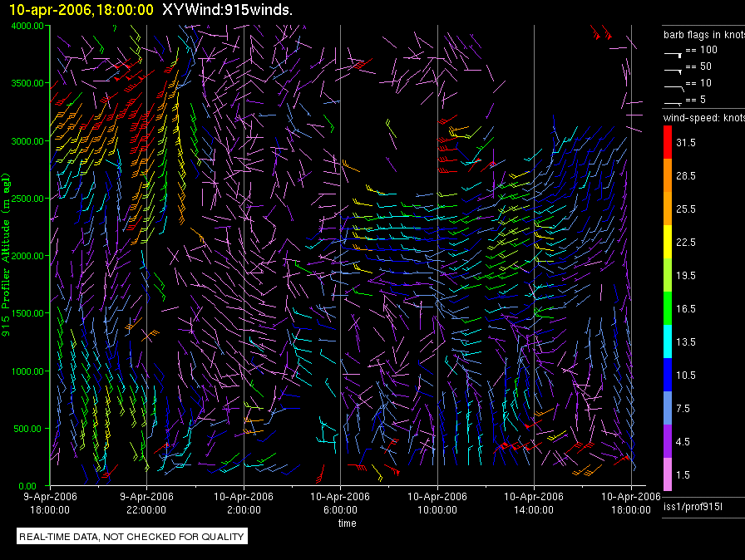Click the 3500.00 altitude tick label
This screenshot has height=560, width=745.
coord(27,83)
